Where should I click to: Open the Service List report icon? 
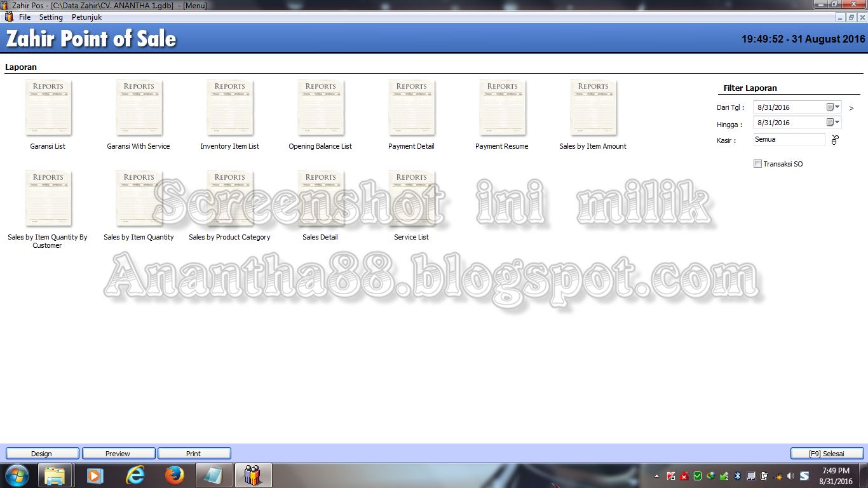point(412,198)
